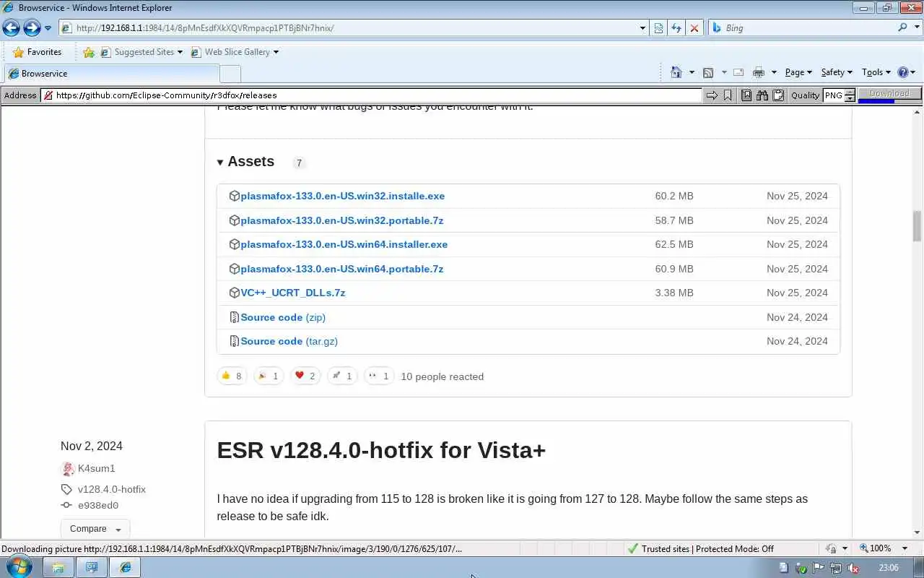Viewport: 924px width, 578px height.
Task: Click the Internet Explorer taskbar button
Action: 126,567
